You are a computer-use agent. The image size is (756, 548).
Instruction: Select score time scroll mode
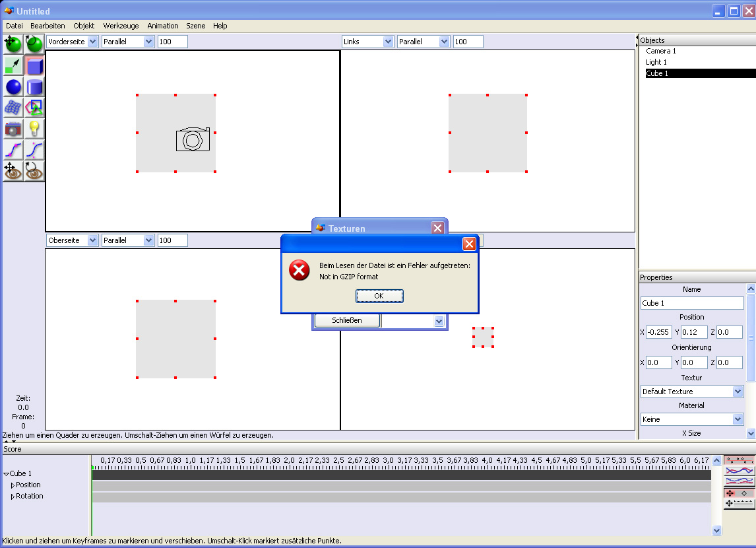739,503
